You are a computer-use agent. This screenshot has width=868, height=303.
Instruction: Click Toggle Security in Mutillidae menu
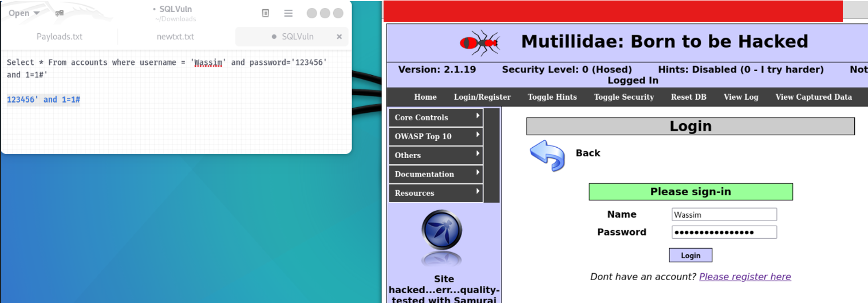tap(624, 97)
